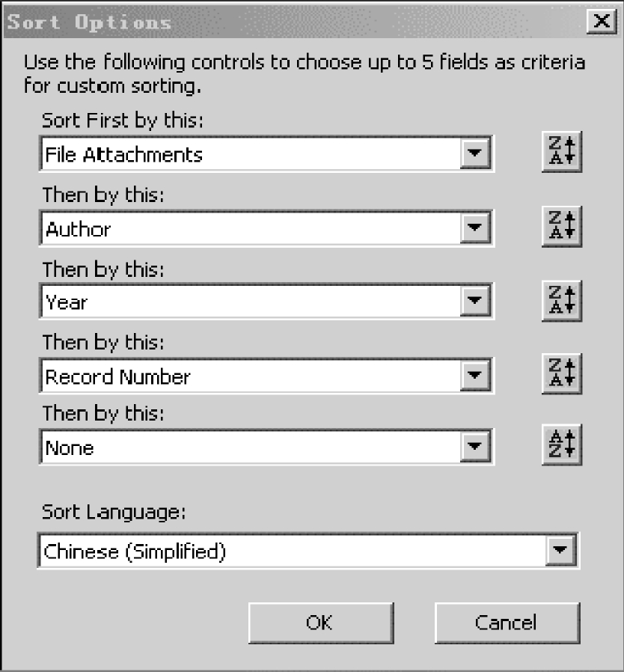Close the Sort Options dialog
This screenshot has width=624, height=672.
tap(599, 22)
